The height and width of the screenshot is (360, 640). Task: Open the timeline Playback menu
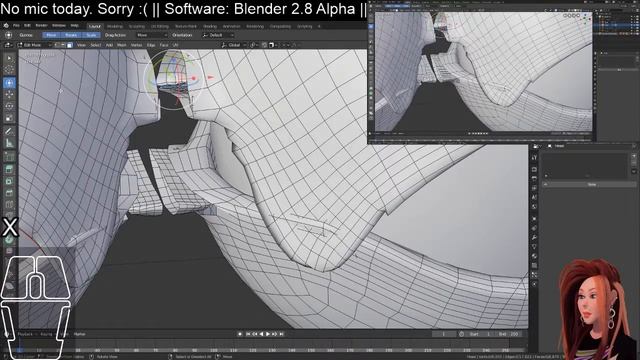point(25,334)
